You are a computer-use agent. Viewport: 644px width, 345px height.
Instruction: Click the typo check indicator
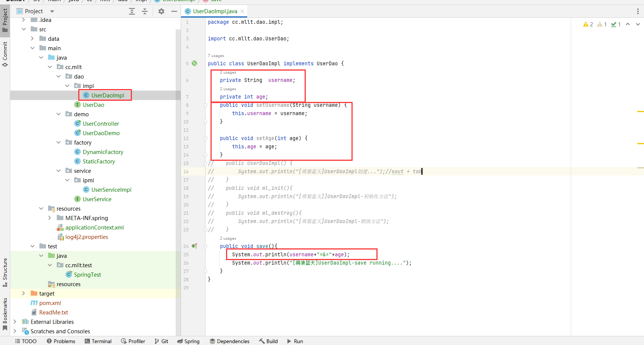point(616,24)
